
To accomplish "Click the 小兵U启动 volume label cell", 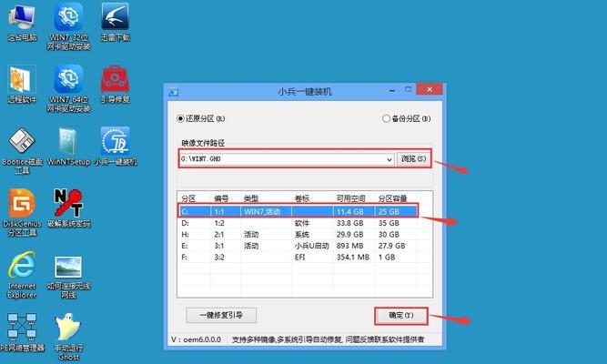I will point(311,246).
